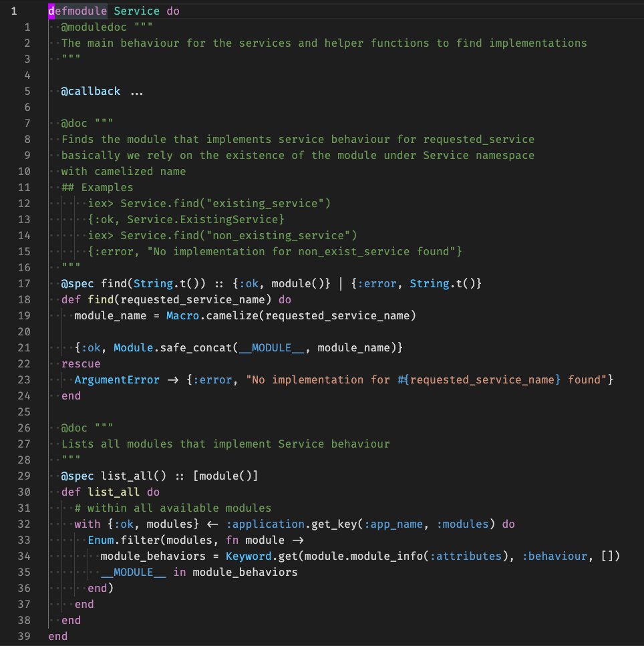644x646 pixels.
Task: Click the :modules atom
Action: [463, 524]
